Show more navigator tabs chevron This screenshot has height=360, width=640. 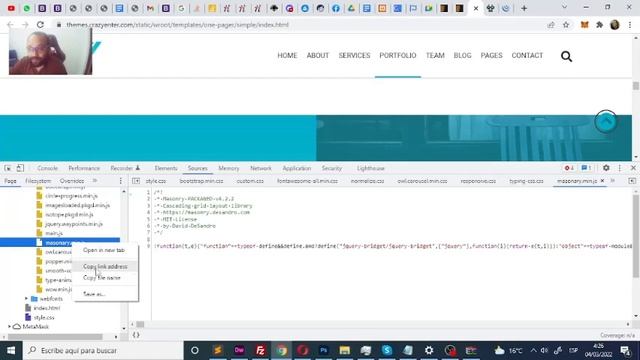95,181
